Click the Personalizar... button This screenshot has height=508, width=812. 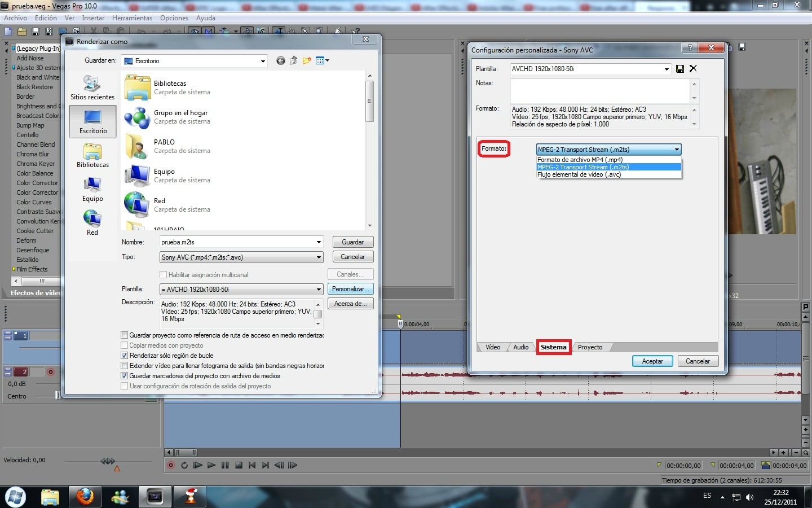[350, 289]
